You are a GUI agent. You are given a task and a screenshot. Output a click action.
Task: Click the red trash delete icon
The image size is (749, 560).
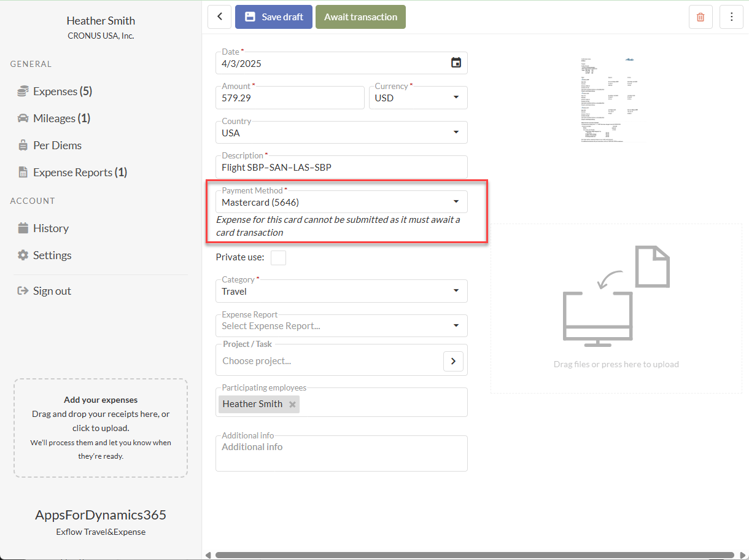click(x=700, y=17)
